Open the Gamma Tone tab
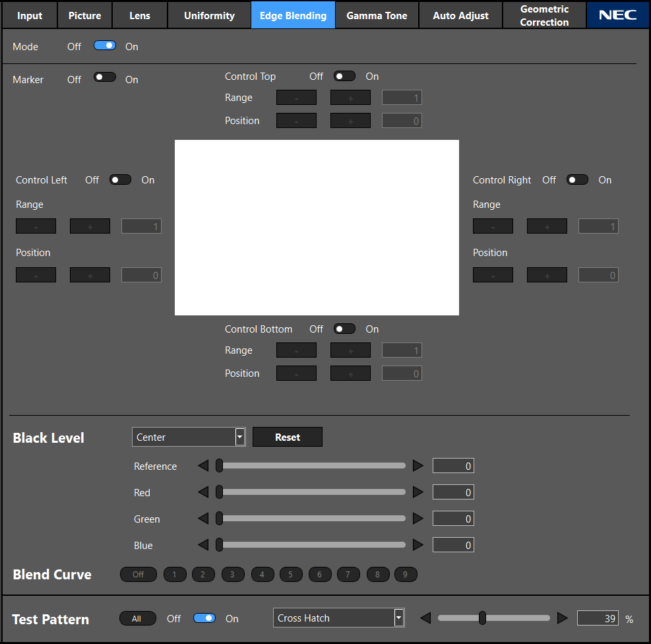 [x=377, y=15]
